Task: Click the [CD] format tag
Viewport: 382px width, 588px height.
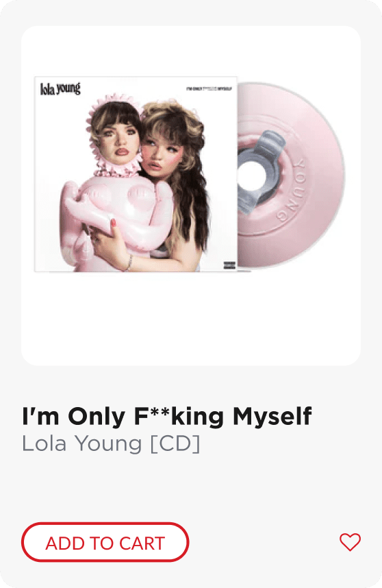Action: click(175, 443)
